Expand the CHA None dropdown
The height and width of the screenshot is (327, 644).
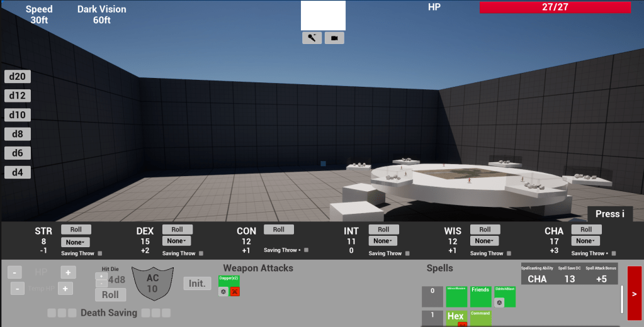(x=585, y=241)
